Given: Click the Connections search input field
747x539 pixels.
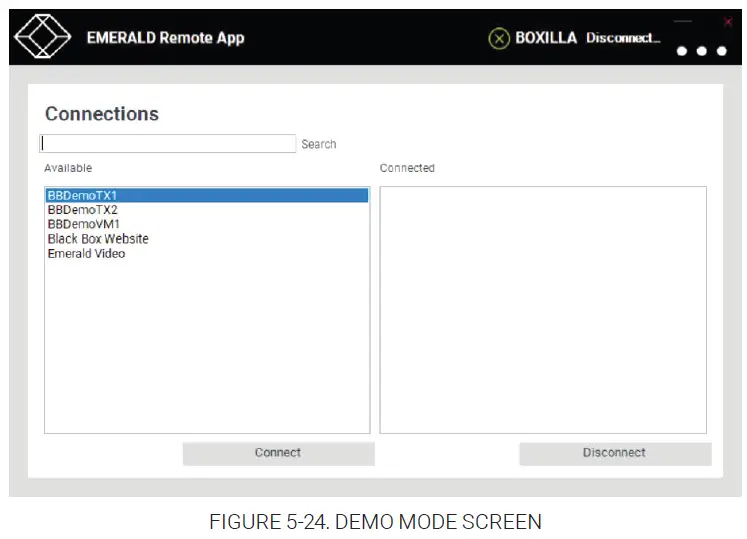Looking at the screenshot, I should [x=168, y=143].
